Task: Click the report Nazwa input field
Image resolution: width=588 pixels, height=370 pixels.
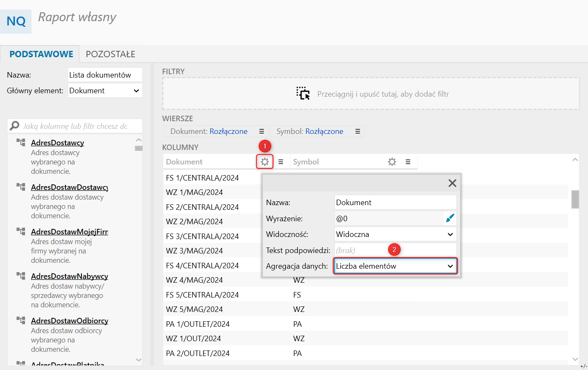Action: 105,75
